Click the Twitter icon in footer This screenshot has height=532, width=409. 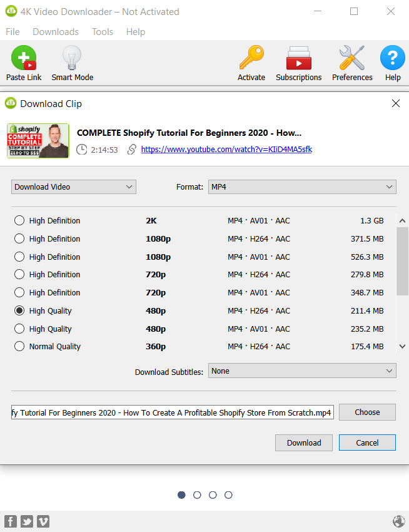27,521
